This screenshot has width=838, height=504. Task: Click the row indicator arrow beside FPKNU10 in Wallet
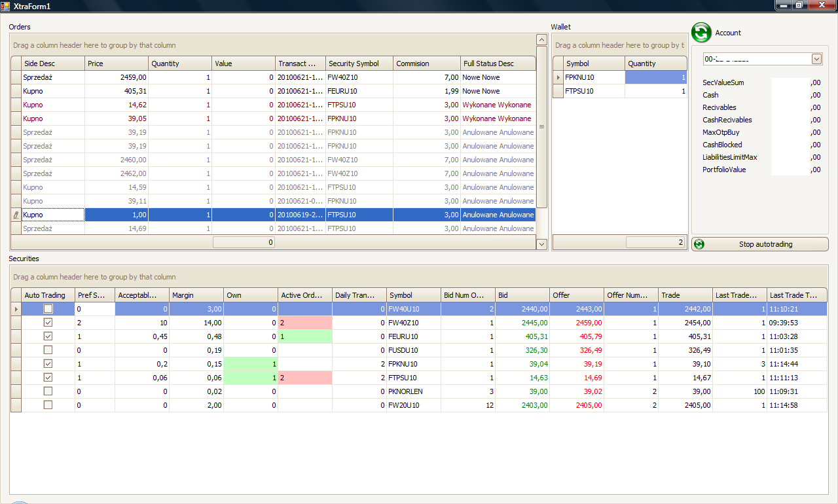558,77
